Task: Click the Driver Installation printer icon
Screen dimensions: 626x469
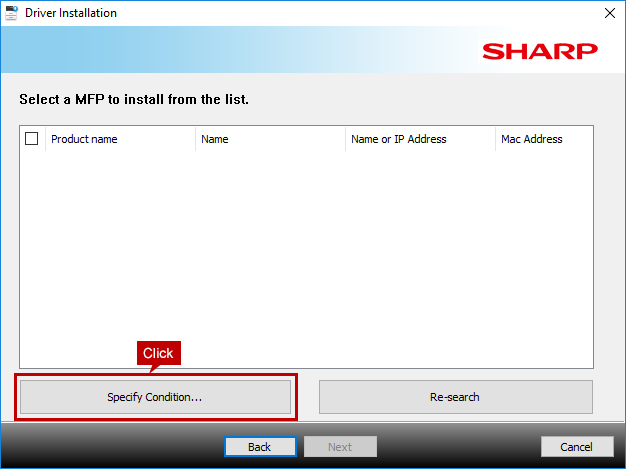Action: pos(11,12)
